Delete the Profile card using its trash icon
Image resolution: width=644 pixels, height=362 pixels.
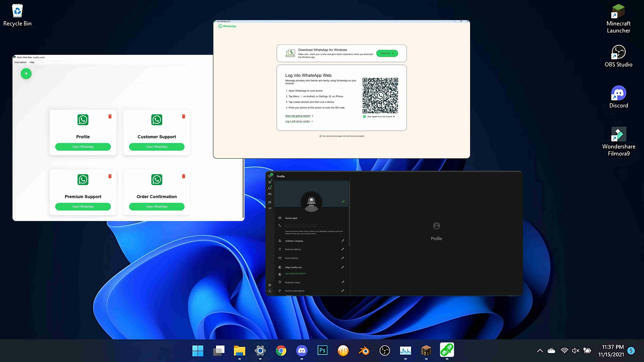tap(110, 116)
